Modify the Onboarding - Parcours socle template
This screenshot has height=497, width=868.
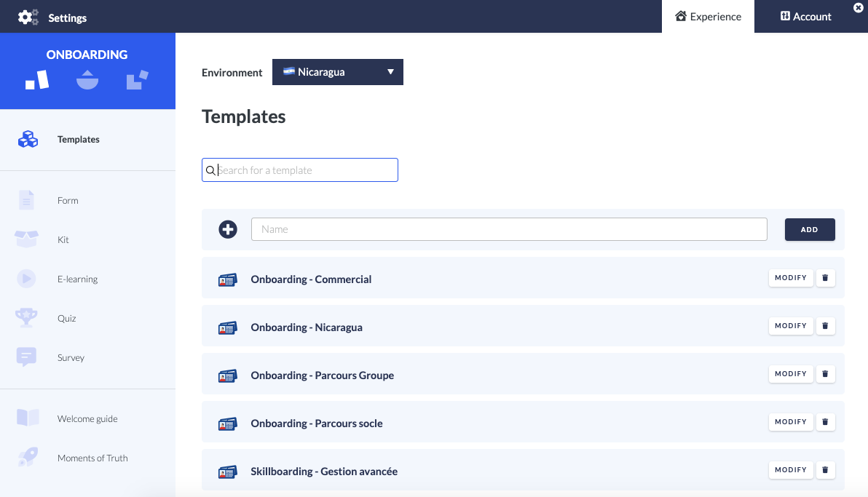point(791,422)
